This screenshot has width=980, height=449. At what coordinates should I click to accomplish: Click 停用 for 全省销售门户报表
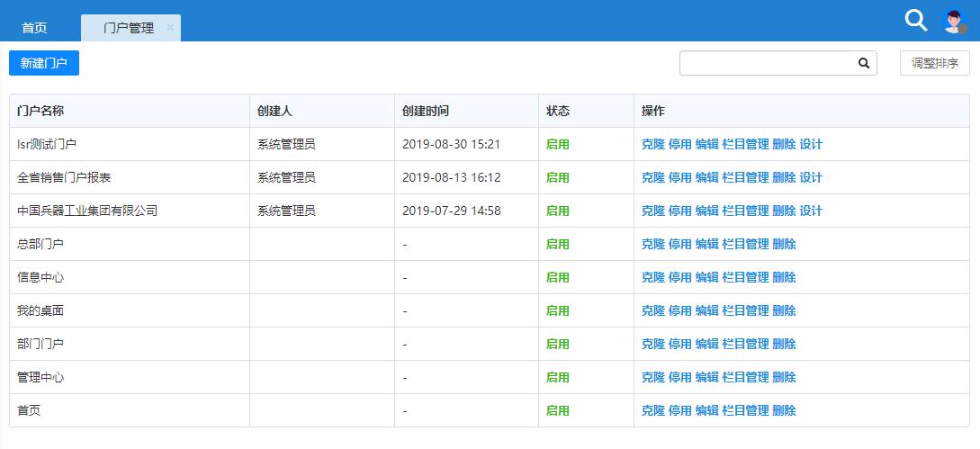(679, 177)
